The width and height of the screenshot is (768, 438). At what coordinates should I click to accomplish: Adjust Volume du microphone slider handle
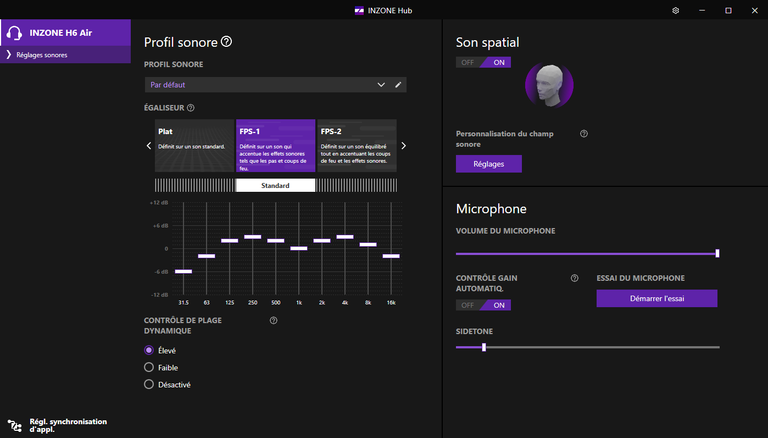tap(717, 253)
